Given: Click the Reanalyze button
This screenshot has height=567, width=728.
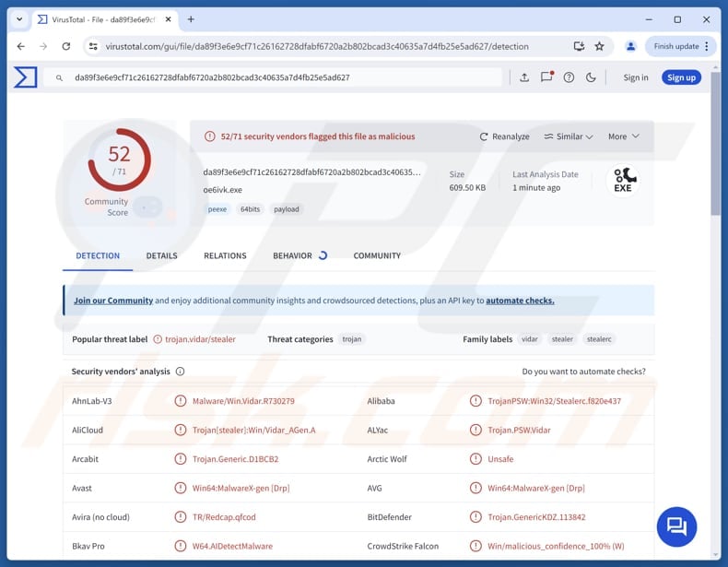Looking at the screenshot, I should (x=504, y=136).
